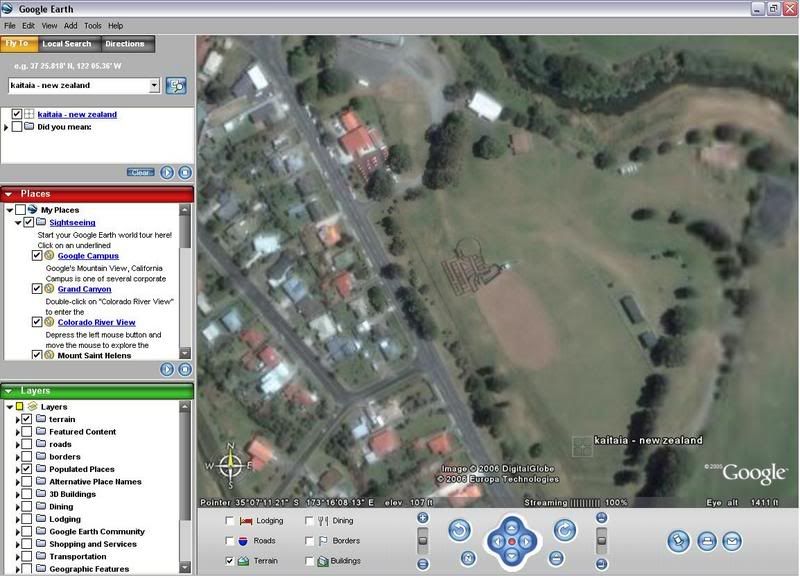Toggle the Buildings checkbox in bottom toolbar

[x=309, y=561]
